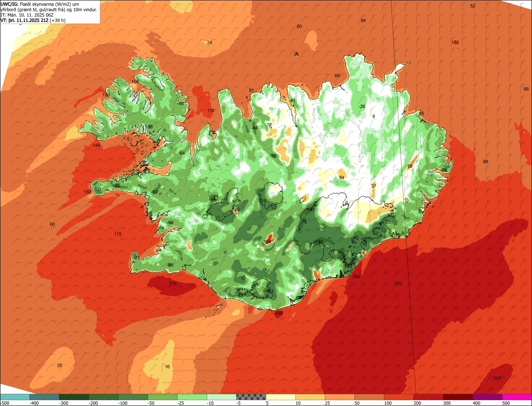Click the map value 207 in the bottom-right corner

pyautogui.click(x=497, y=378)
